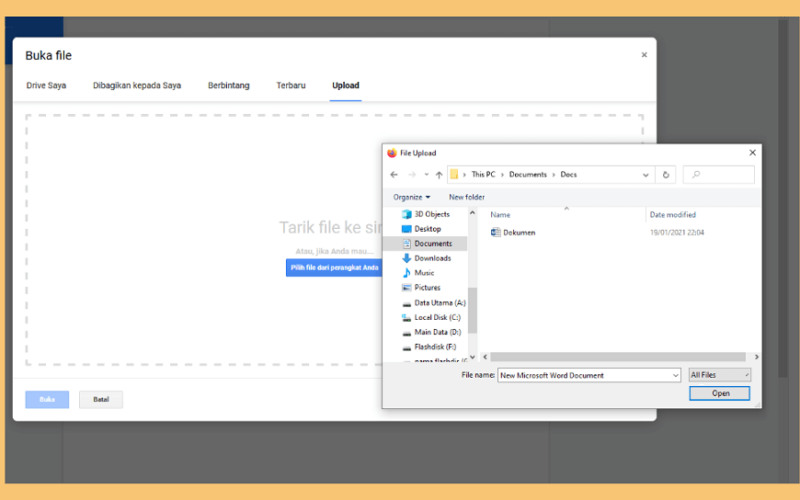Screen dimensions: 800x500
Task: Refresh the Docs folder listing
Action: point(665,174)
